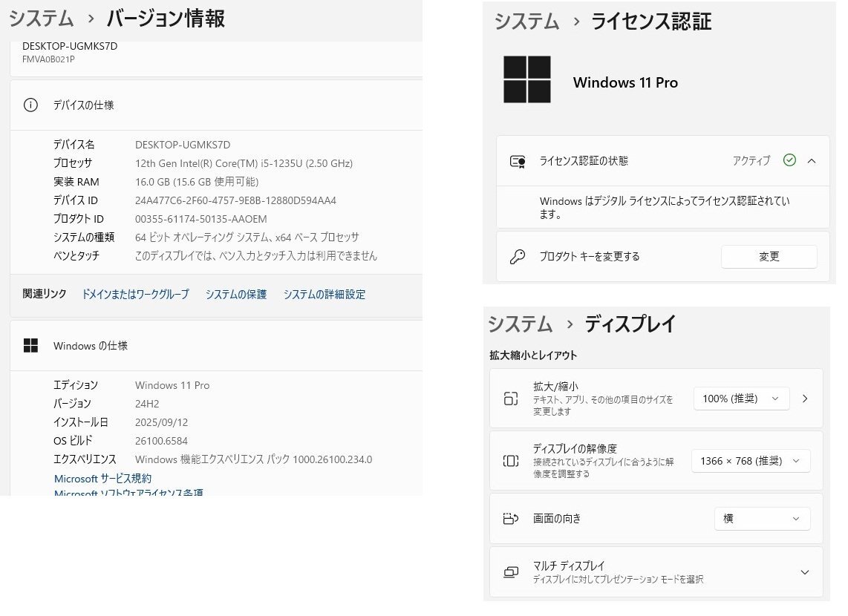This screenshot has width=848, height=616.
Task: Click the マルチ ディスプレイ icon
Action: coord(511,572)
